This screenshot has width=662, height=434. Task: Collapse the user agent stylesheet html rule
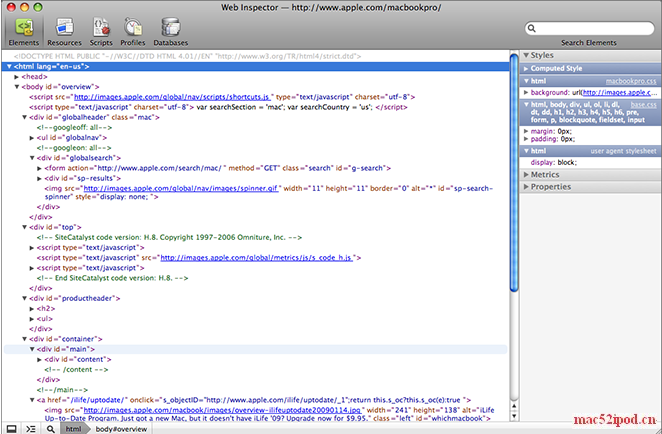pos(526,151)
